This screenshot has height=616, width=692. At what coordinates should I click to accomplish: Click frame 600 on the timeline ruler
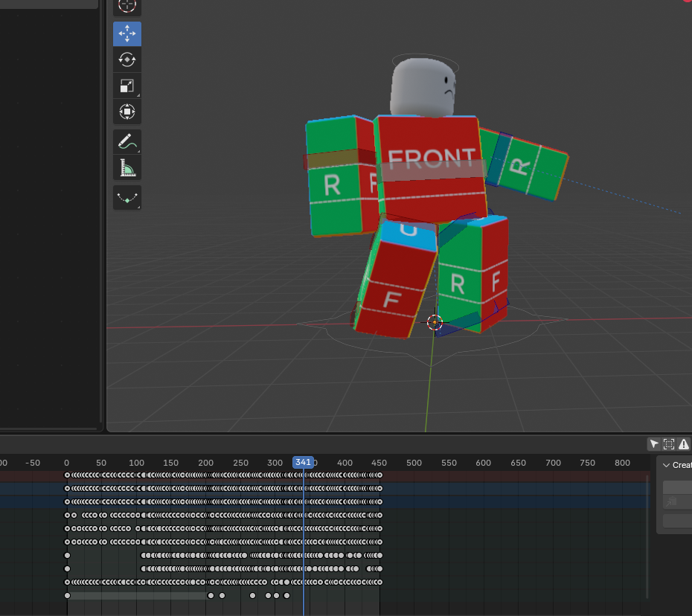483,463
